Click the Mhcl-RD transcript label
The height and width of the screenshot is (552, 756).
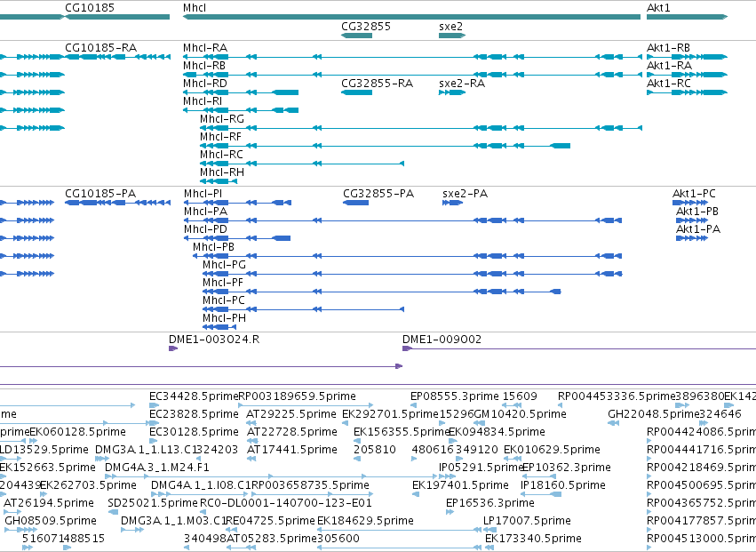point(205,84)
